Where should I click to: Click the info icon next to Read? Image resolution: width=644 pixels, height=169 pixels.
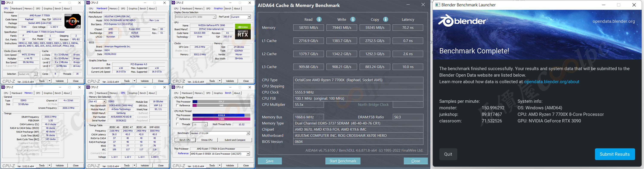pos(319,19)
